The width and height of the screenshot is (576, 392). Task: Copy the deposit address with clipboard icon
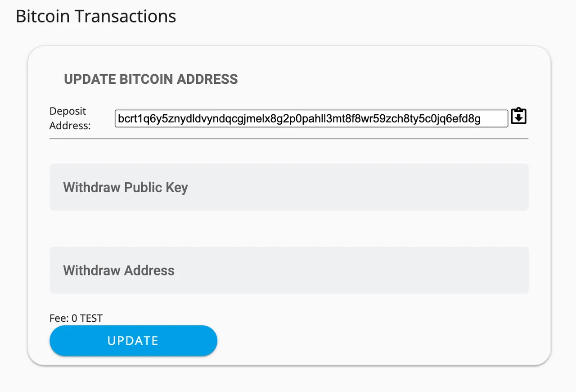coord(519,116)
